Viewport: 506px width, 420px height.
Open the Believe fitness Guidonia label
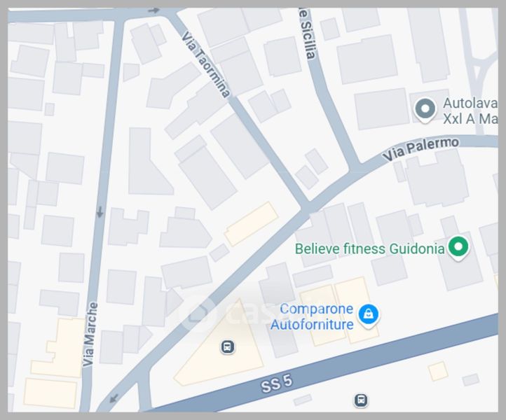pyautogui.click(x=370, y=248)
